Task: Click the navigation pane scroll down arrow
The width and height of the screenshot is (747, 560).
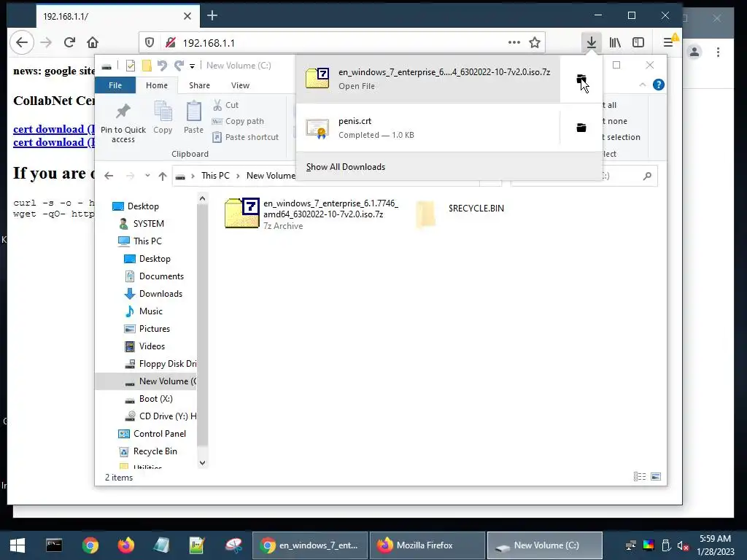Action: pyautogui.click(x=203, y=463)
